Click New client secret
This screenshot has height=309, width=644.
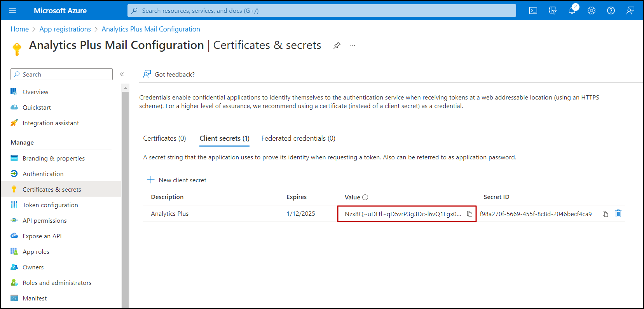(177, 180)
